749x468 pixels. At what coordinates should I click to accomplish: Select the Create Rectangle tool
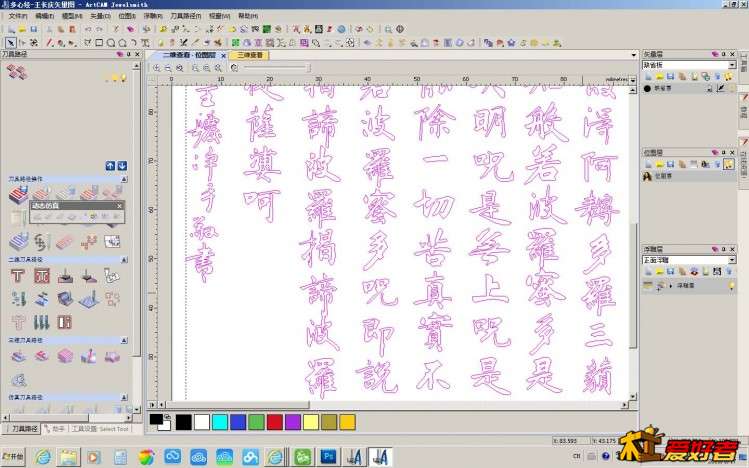click(99, 43)
